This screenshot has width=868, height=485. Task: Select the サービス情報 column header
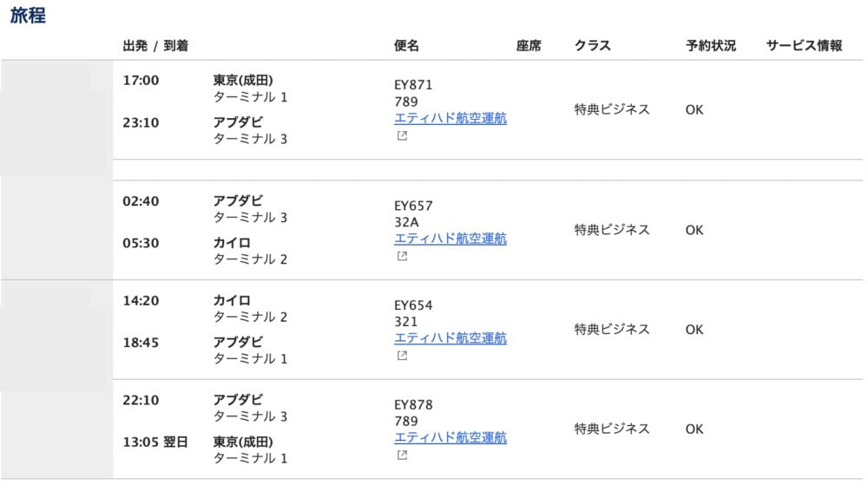[805, 46]
